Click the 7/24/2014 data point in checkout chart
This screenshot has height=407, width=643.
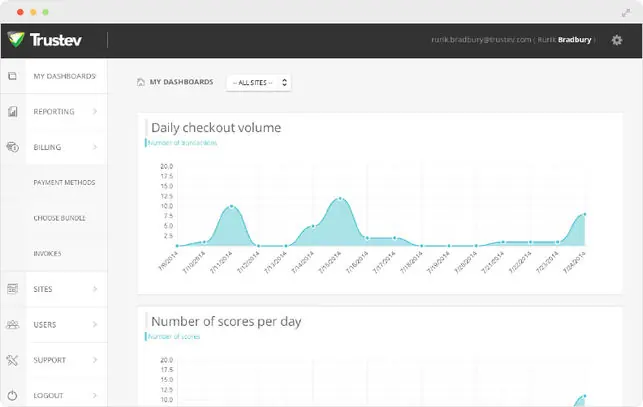[x=584, y=214]
